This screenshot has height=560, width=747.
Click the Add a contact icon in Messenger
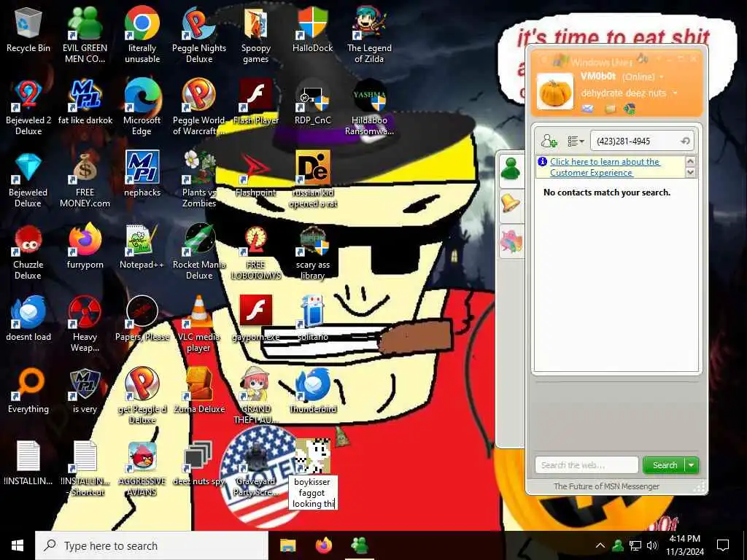click(x=549, y=141)
